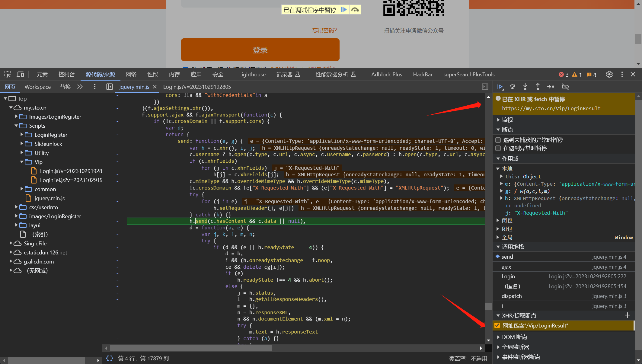Image resolution: width=642 pixels, height=364 pixels.
Task: Switch to the 控制台 Console tab
Action: pyautogui.click(x=67, y=75)
